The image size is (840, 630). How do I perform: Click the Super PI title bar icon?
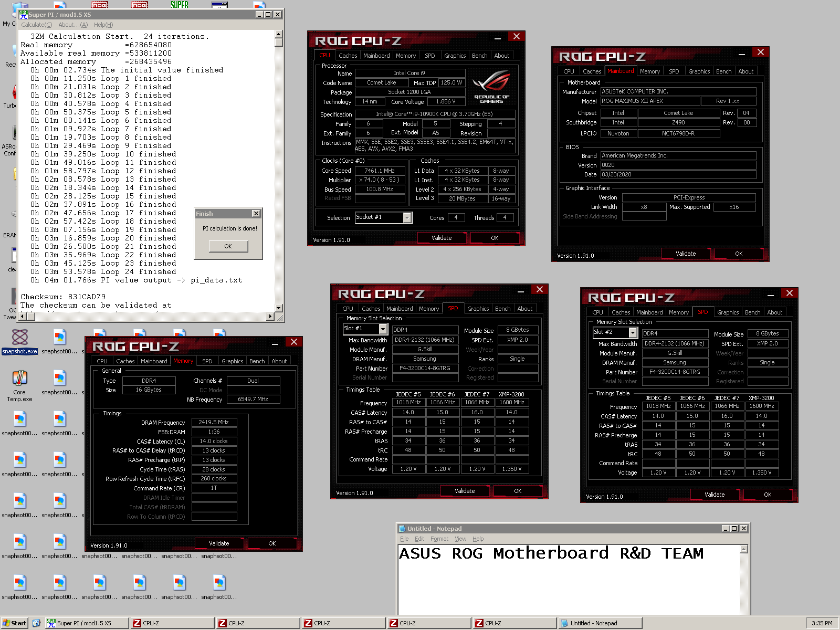(23, 14)
